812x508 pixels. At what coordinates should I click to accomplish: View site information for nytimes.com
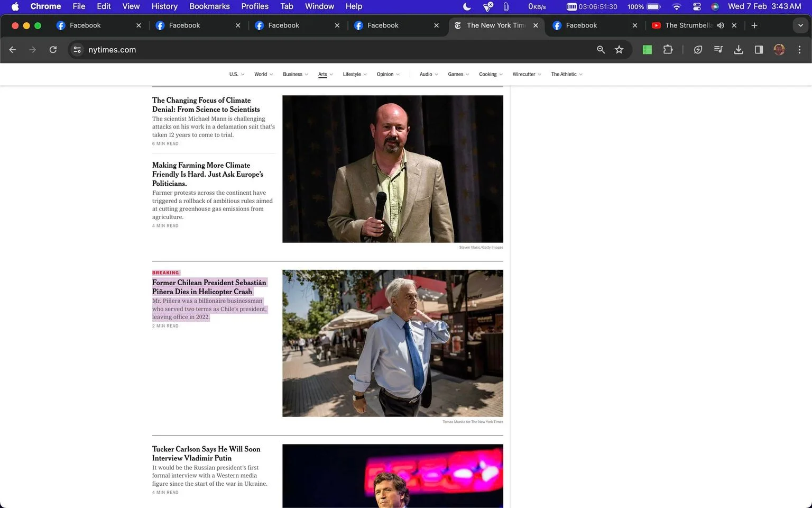[77, 50]
